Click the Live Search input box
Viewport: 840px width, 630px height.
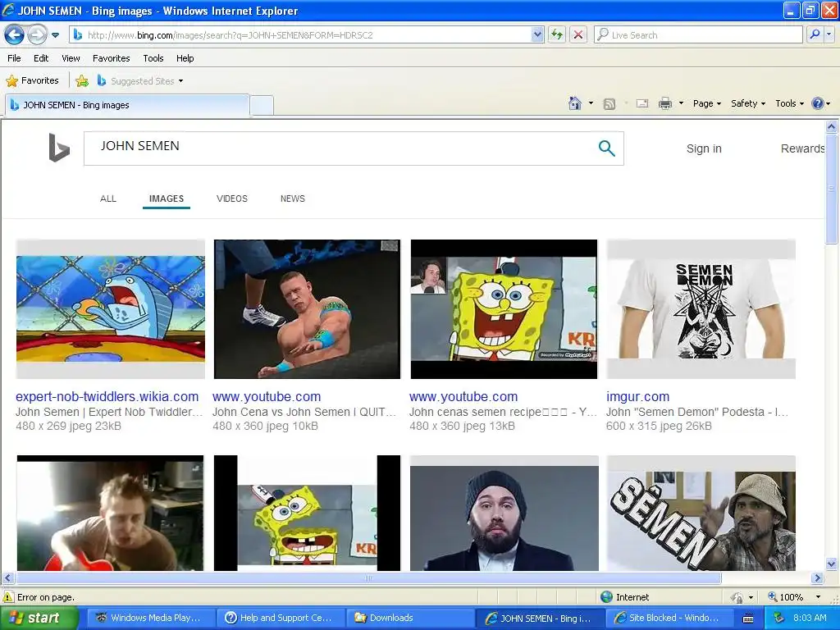(x=699, y=35)
